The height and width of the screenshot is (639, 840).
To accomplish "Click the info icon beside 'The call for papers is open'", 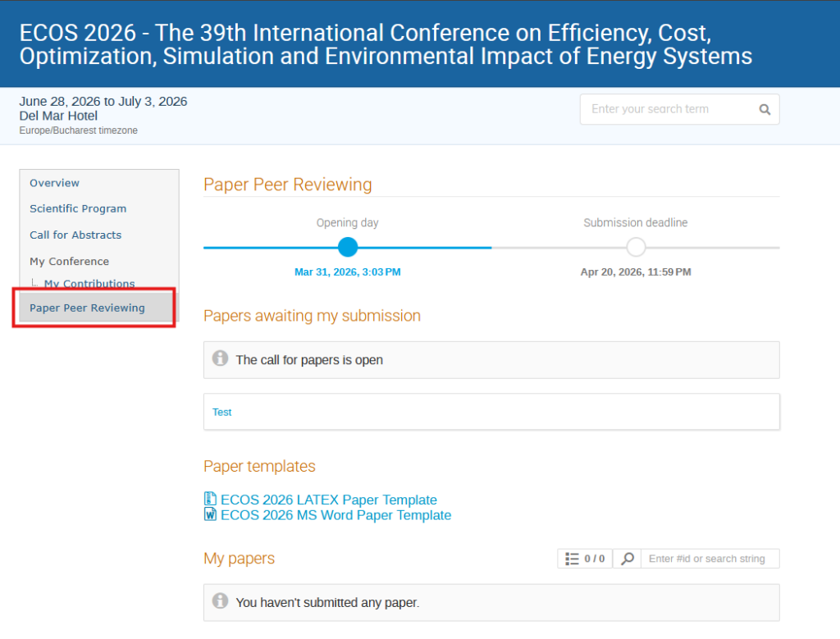I will [x=220, y=358].
